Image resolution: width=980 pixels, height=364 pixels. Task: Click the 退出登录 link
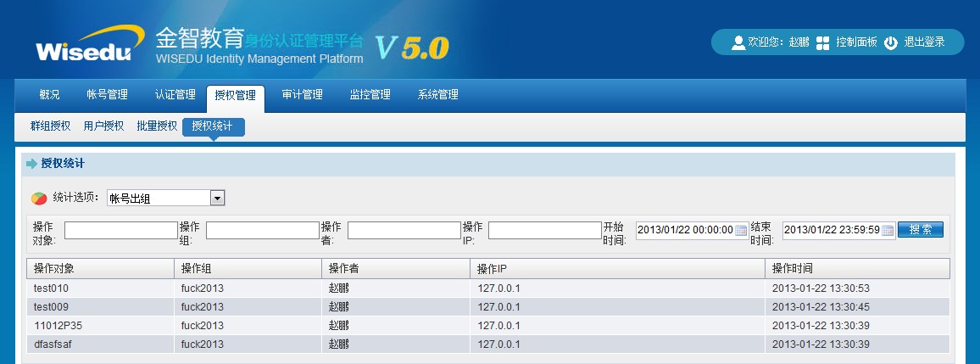(x=924, y=42)
